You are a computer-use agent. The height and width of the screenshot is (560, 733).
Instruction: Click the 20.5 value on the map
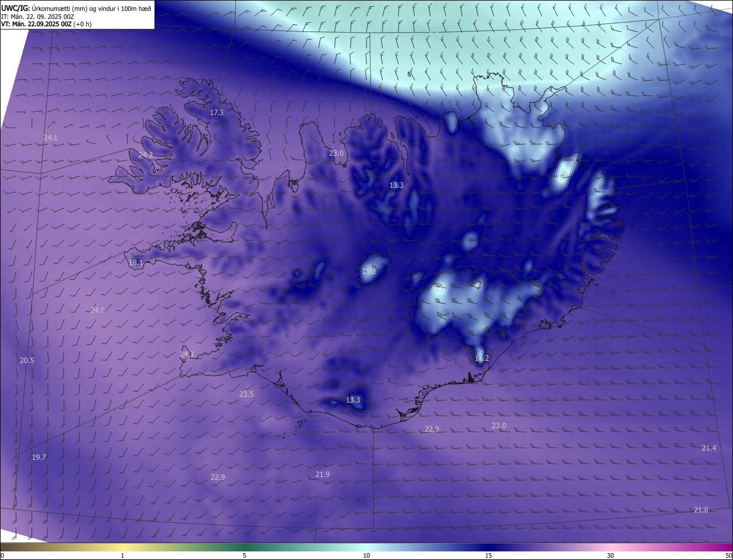coord(27,361)
